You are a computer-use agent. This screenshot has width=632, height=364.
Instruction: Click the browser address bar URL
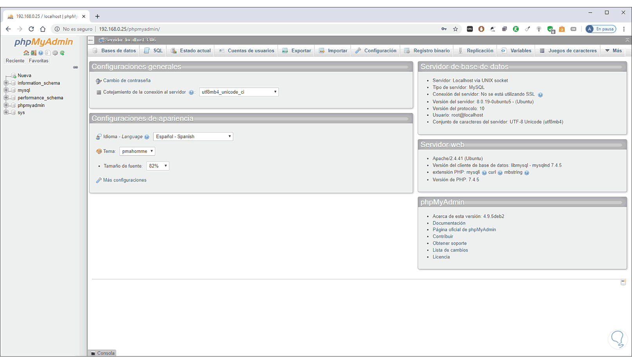tap(129, 29)
